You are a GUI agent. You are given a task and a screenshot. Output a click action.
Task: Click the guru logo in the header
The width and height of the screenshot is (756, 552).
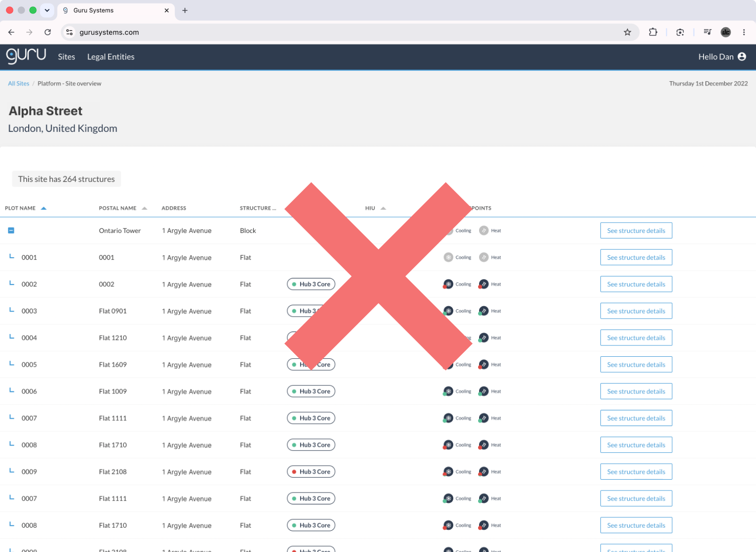tap(26, 56)
